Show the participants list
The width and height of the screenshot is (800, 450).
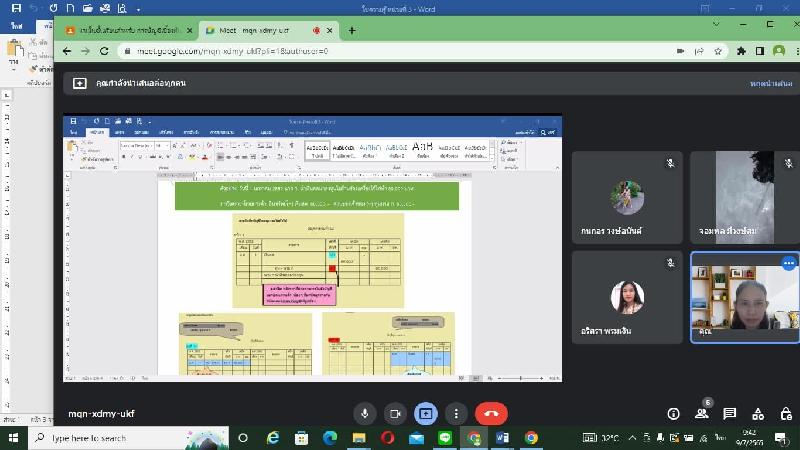(x=702, y=413)
